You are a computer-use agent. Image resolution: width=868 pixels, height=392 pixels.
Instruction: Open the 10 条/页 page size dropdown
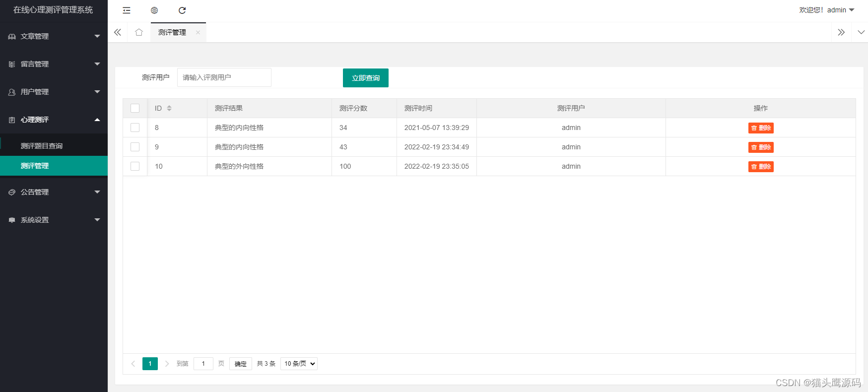point(299,364)
